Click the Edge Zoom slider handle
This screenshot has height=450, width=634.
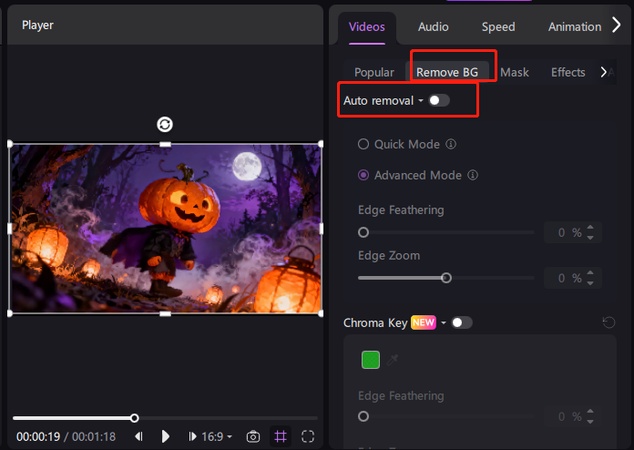click(446, 278)
